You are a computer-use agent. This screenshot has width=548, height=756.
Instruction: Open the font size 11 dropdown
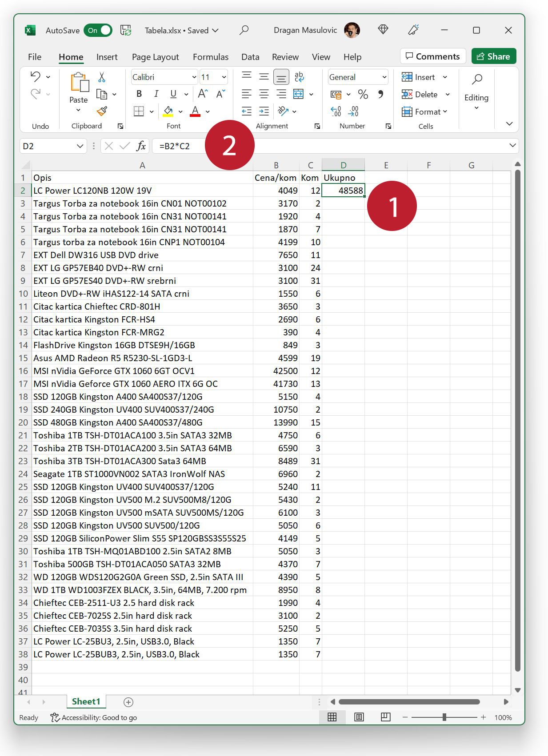(224, 77)
